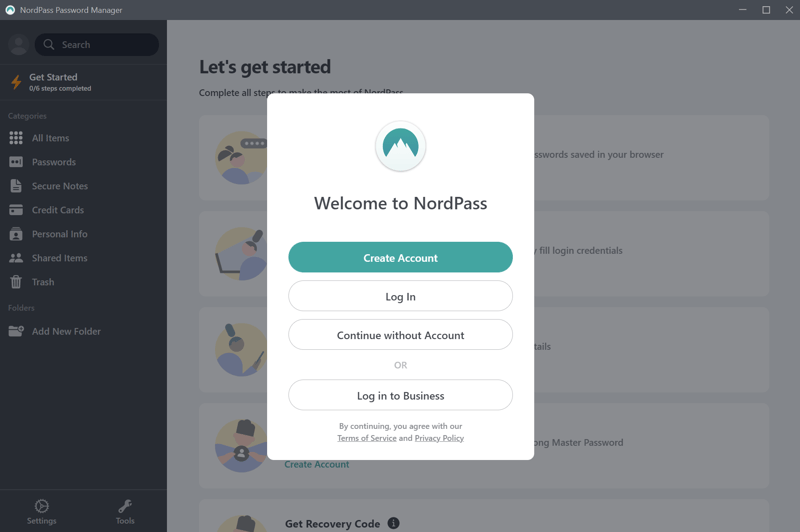
Task: Click Log in to Business
Action: pyautogui.click(x=400, y=395)
